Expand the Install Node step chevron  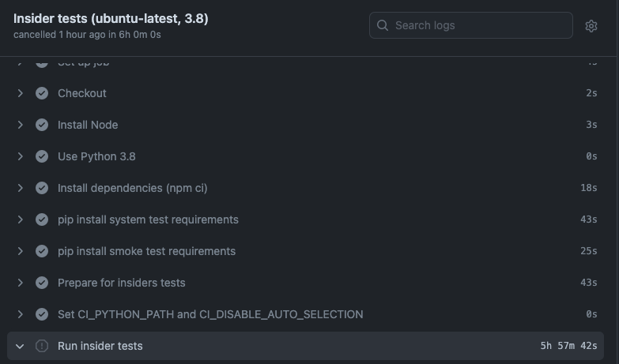click(x=21, y=125)
